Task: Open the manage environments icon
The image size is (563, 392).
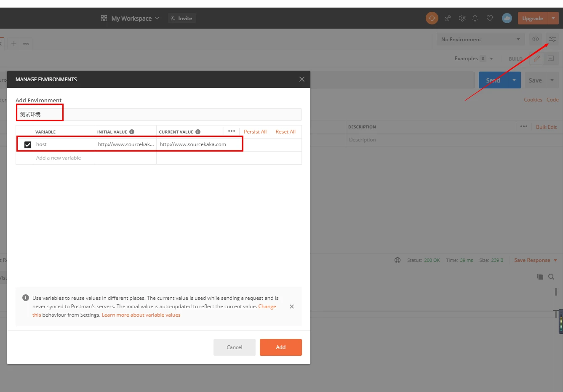Action: pos(552,39)
